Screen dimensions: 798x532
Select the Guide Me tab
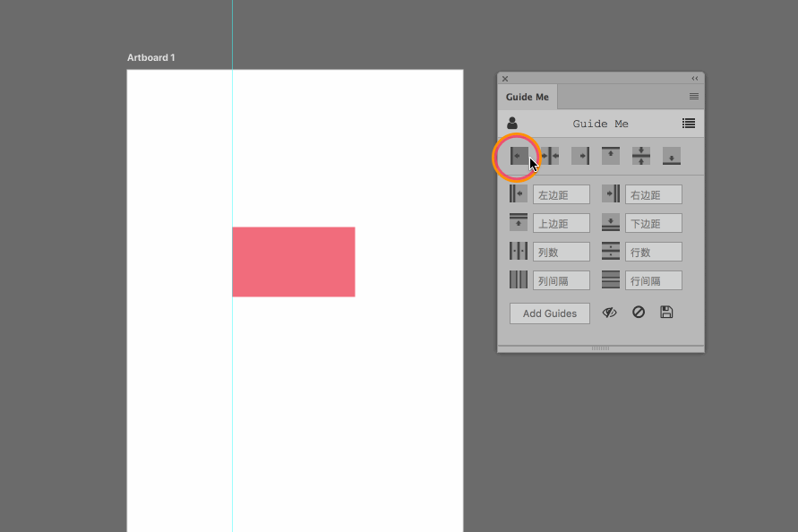pyautogui.click(x=528, y=97)
